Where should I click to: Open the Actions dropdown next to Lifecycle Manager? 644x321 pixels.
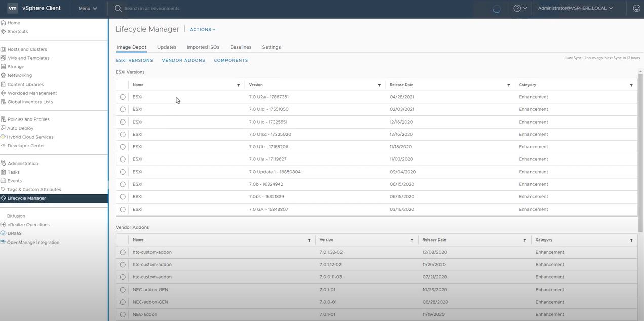[202, 29]
